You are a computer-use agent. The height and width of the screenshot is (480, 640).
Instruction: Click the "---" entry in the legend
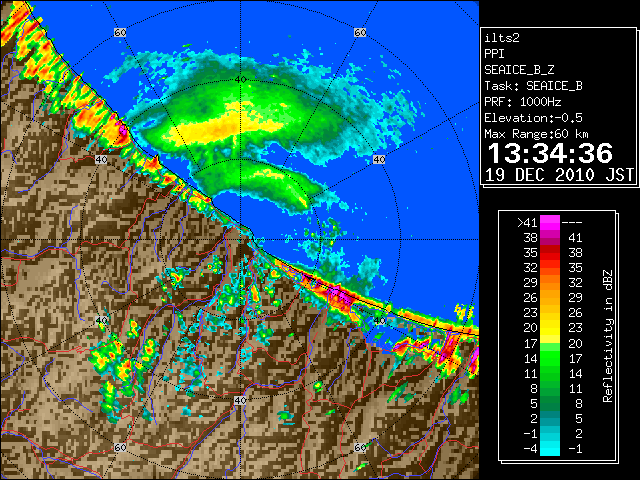point(572,222)
